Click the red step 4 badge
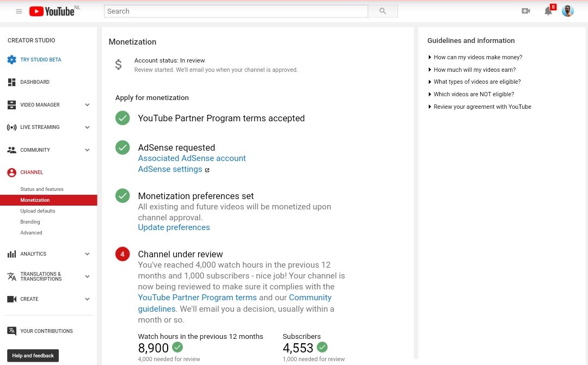The width and height of the screenshot is (588, 365). pos(122,254)
